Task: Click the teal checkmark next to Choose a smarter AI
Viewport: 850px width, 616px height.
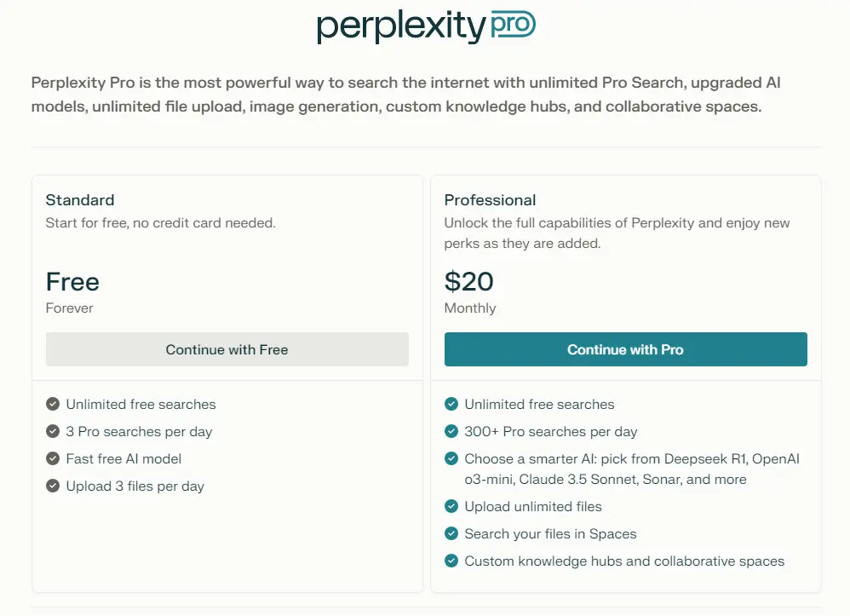Action: pyautogui.click(x=451, y=459)
